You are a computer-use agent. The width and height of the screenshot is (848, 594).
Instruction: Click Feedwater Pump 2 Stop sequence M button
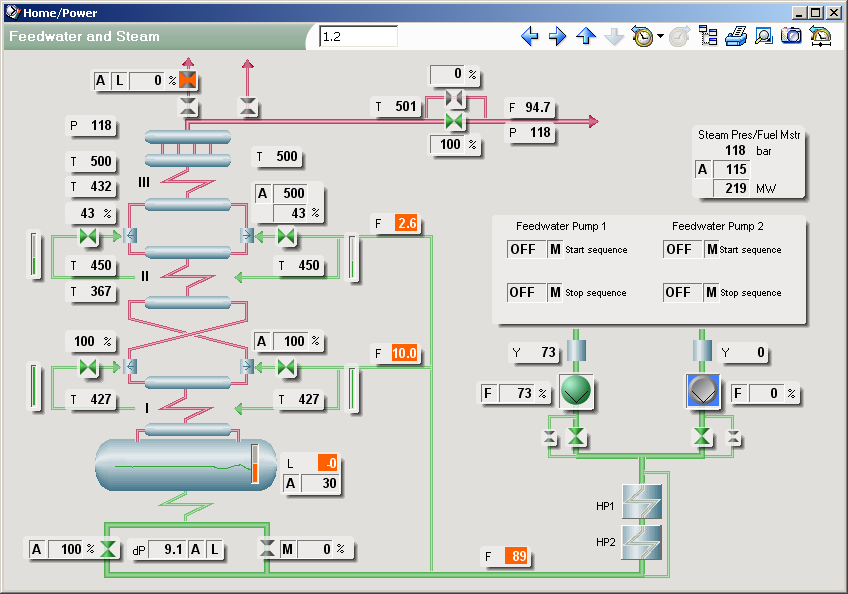[712, 293]
